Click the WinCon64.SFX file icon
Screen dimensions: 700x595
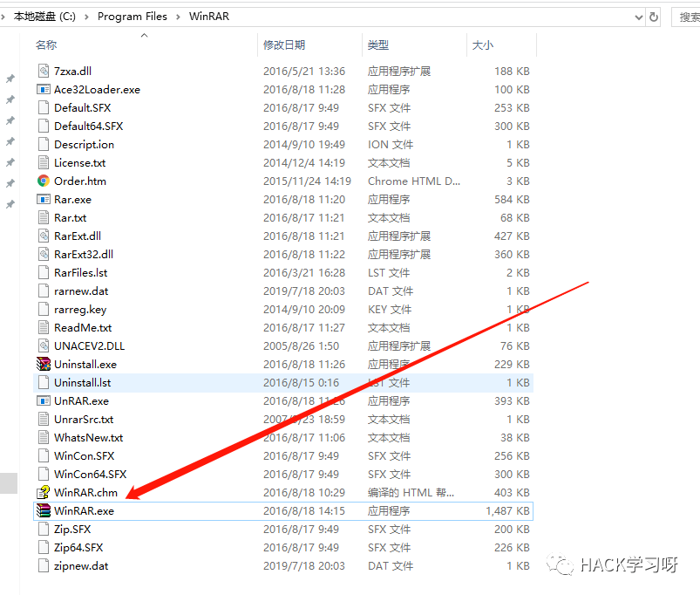[x=44, y=474]
